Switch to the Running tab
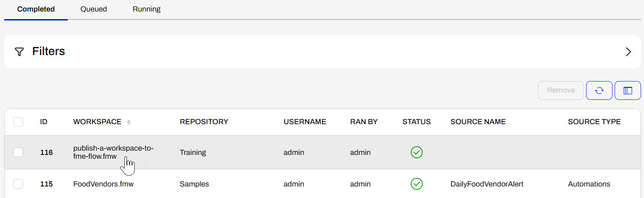The image size is (644, 198). [147, 9]
